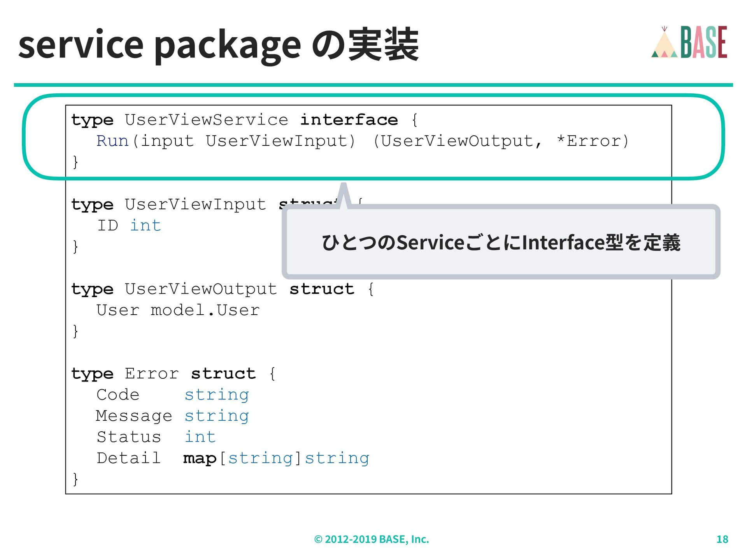
Task: Click the 'UserViewOutput' struct name
Action: coord(201,289)
